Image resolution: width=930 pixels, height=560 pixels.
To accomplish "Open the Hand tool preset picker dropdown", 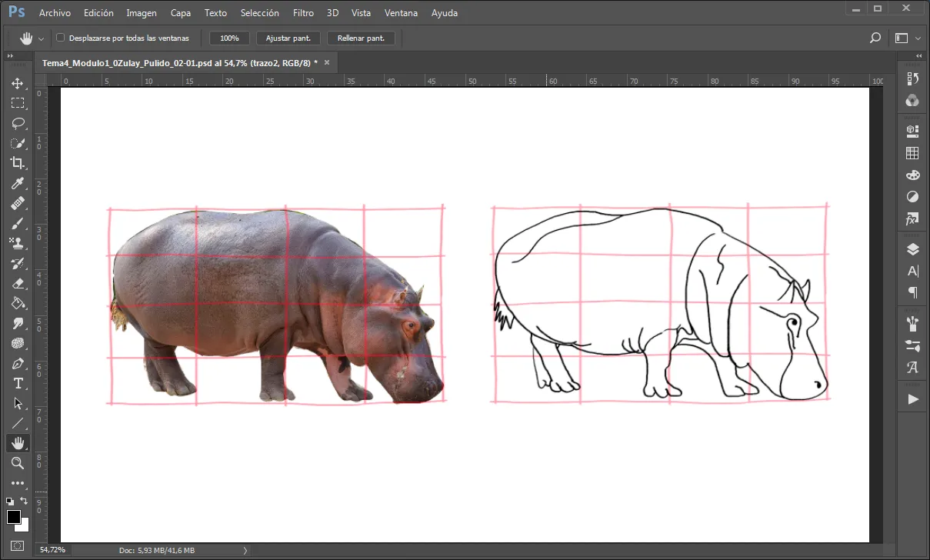I will click(42, 38).
